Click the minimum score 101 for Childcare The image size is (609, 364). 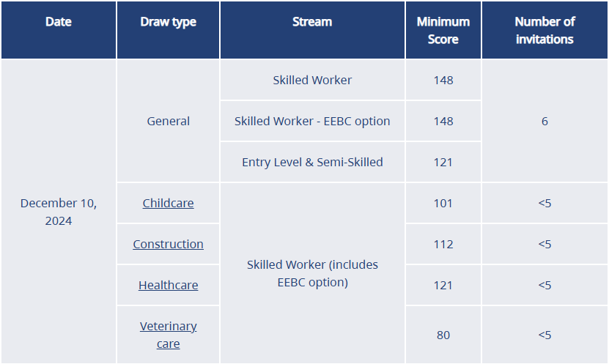coord(443,203)
